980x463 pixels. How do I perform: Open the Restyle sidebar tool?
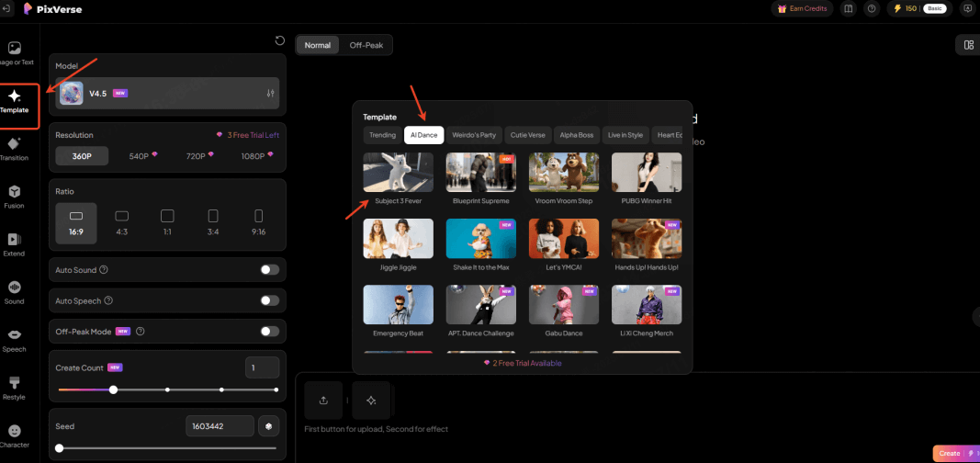click(15, 389)
